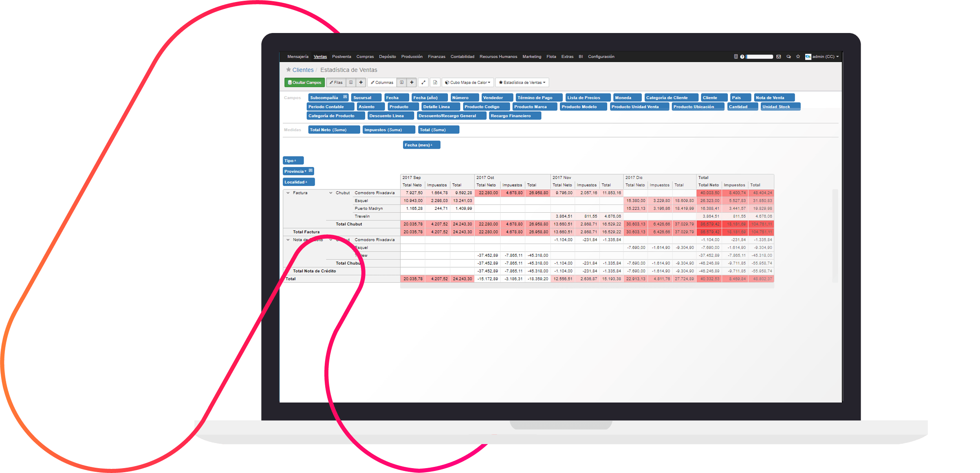980x473 pixels.
Task: Click the Puerto Madryn row label
Action: 369,209
